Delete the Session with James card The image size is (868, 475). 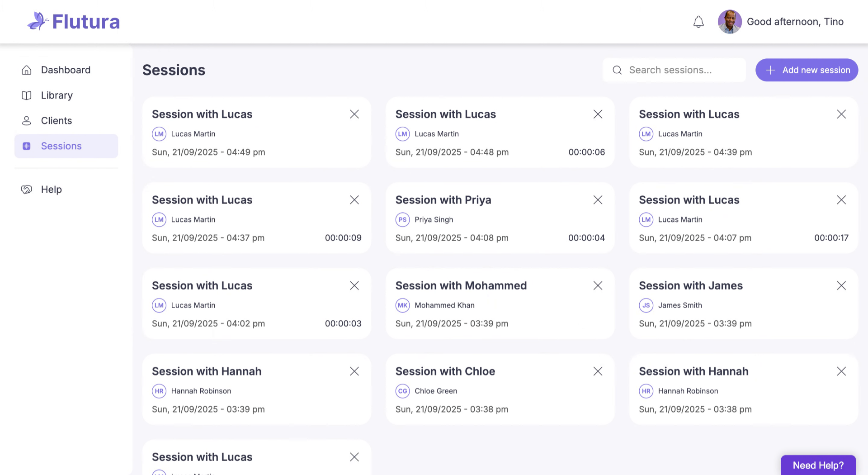click(x=841, y=285)
